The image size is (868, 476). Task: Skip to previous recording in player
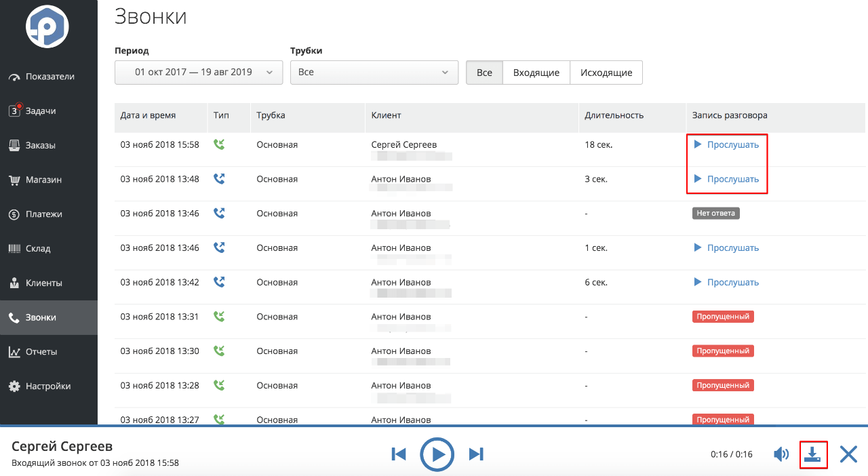point(399,454)
